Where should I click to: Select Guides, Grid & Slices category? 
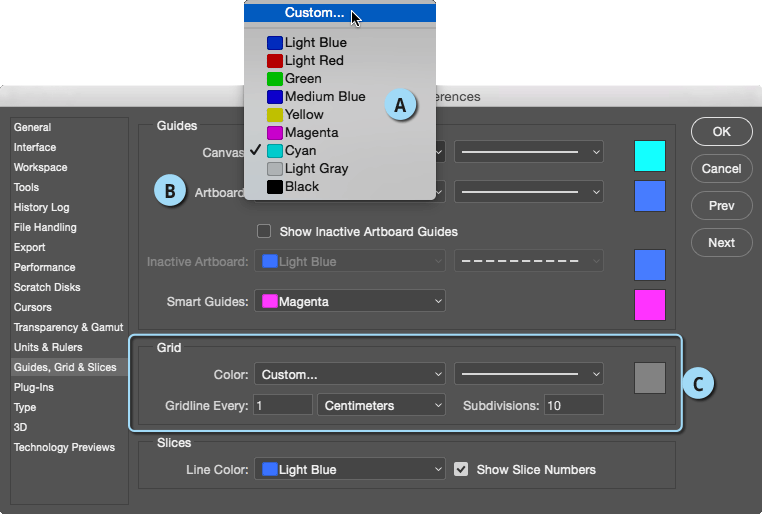(x=69, y=367)
